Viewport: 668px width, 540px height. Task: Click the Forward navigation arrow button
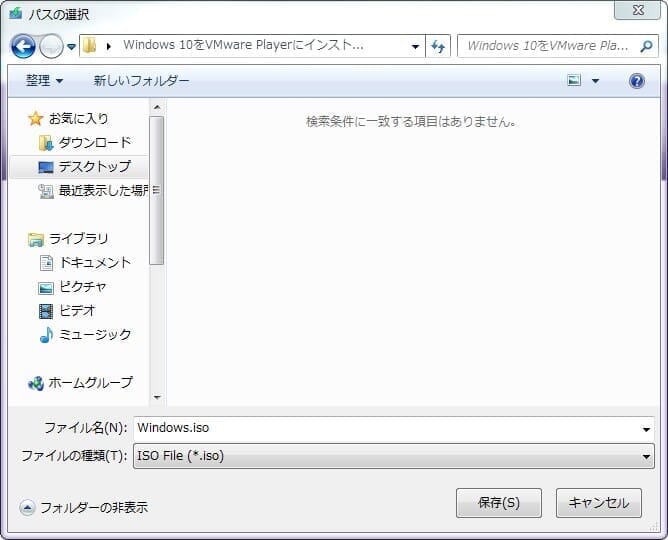[50, 46]
